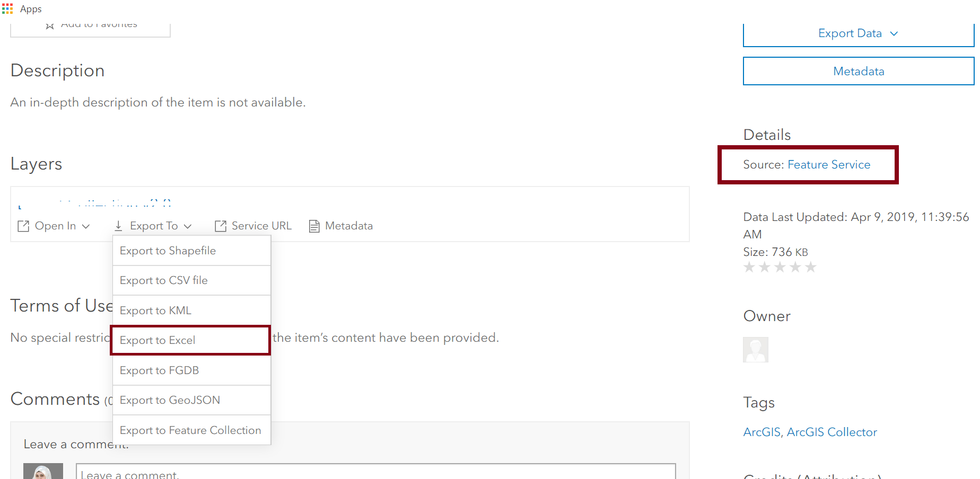This screenshot has width=980, height=479.
Task: Rate the item with fifth star
Action: (x=810, y=267)
